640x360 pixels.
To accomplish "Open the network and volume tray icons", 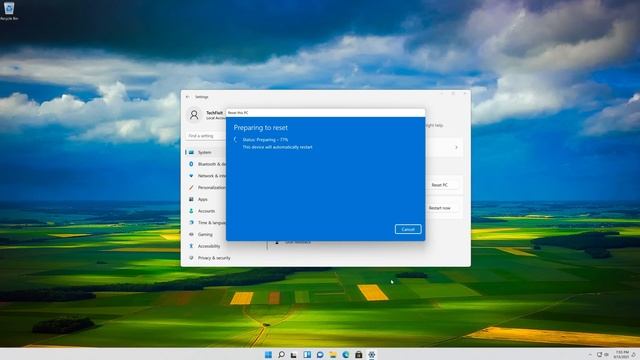I will pyautogui.click(x=603, y=355).
